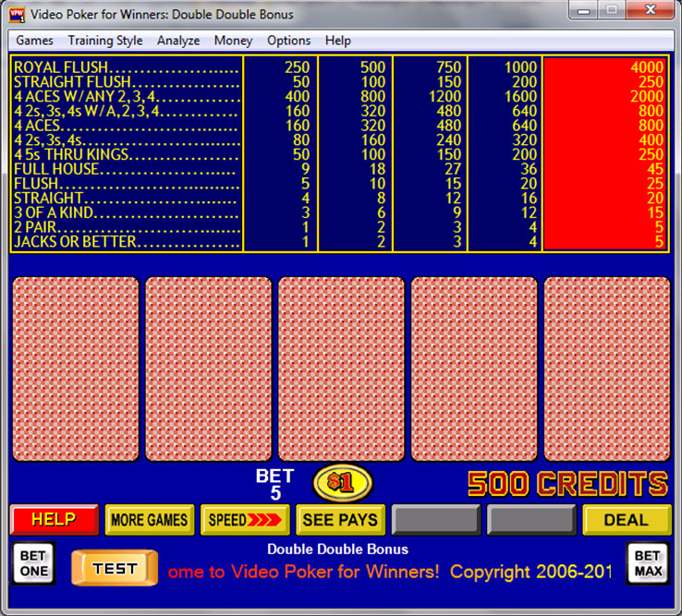Viewport: 682px width, 616px height.
Task: Click the red HELP button
Action: click(x=55, y=520)
